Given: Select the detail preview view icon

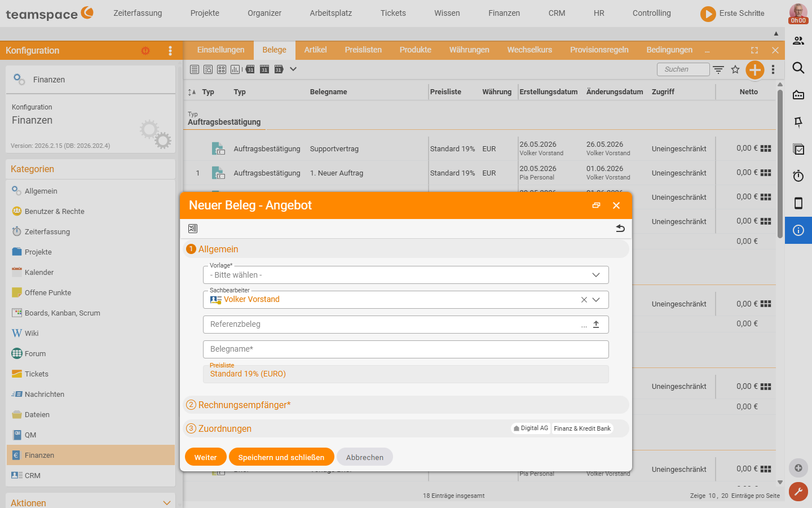Looking at the screenshot, I should click(208, 69).
